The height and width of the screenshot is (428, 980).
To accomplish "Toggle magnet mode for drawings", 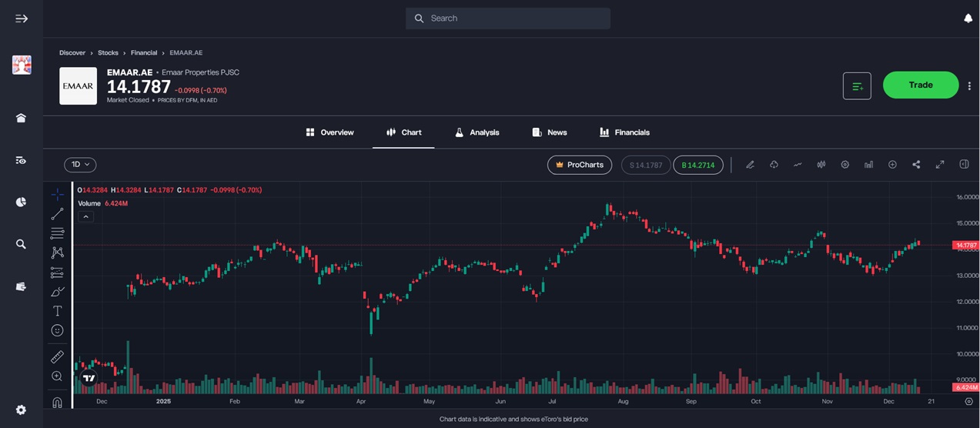I will tap(57, 402).
